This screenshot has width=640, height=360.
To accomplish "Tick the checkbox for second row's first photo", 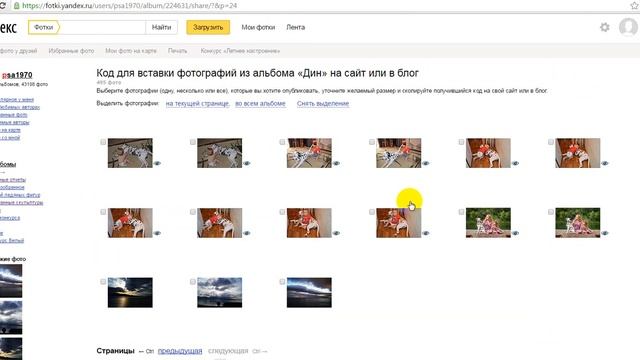I will click(103, 212).
